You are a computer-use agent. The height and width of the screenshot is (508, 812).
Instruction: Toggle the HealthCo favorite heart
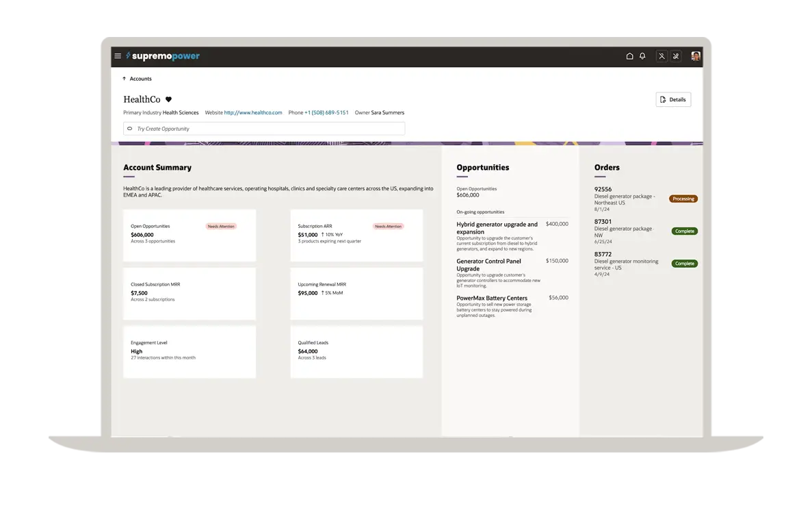169,99
